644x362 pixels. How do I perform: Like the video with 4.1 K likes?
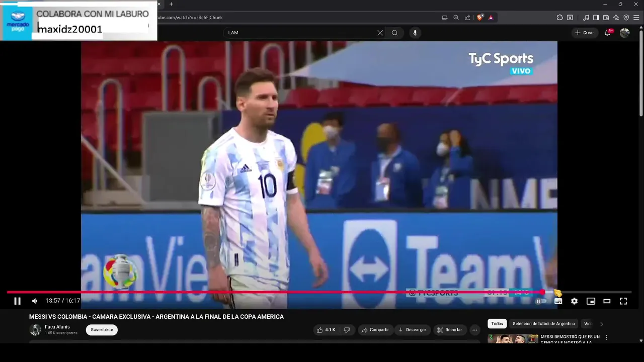(326, 330)
